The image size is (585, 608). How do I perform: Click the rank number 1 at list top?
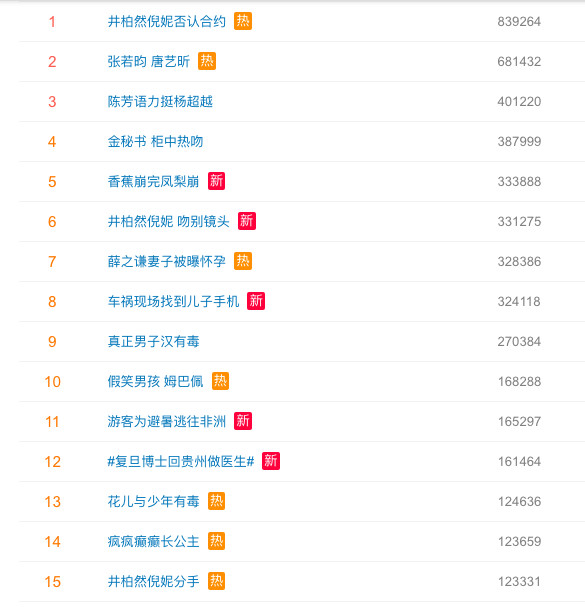click(52, 22)
